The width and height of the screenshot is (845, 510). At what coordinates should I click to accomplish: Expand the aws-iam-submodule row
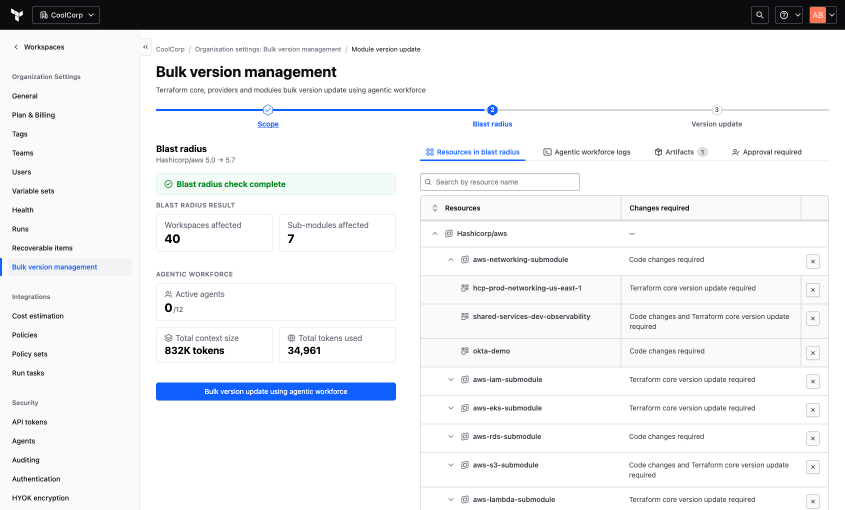click(451, 380)
